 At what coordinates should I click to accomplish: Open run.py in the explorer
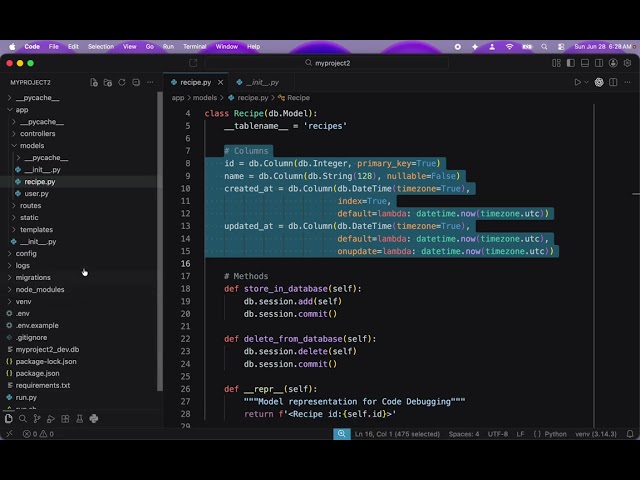(x=26, y=397)
